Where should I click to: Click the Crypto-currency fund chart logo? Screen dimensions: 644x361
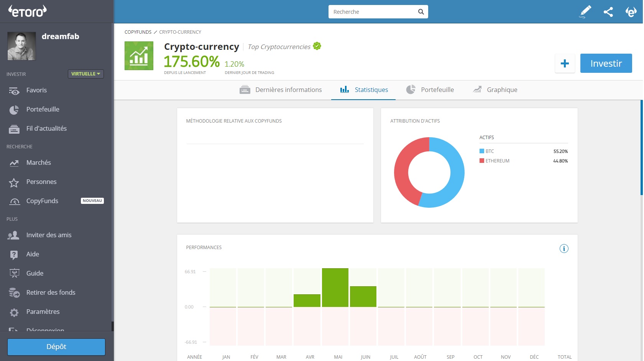pyautogui.click(x=139, y=56)
